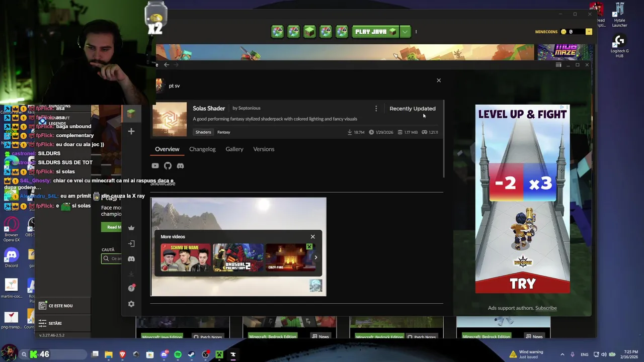The width and height of the screenshot is (644, 362).
Task: Open OBS Studio from the taskbar
Action: pos(205,355)
